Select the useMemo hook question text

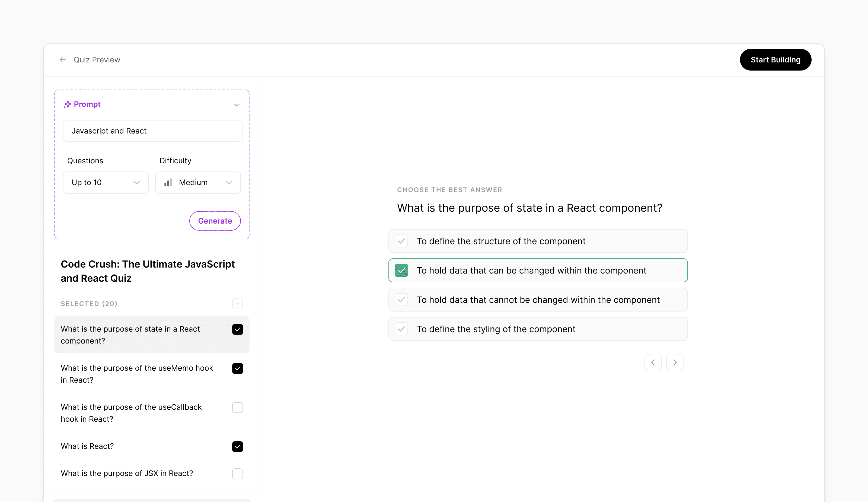click(137, 374)
